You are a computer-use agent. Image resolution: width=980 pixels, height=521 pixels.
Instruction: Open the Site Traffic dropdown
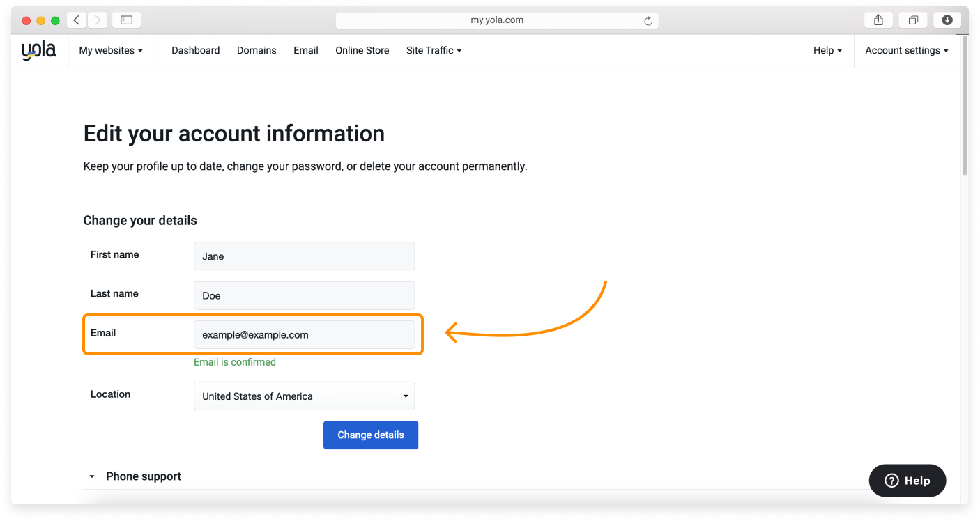[x=434, y=50]
